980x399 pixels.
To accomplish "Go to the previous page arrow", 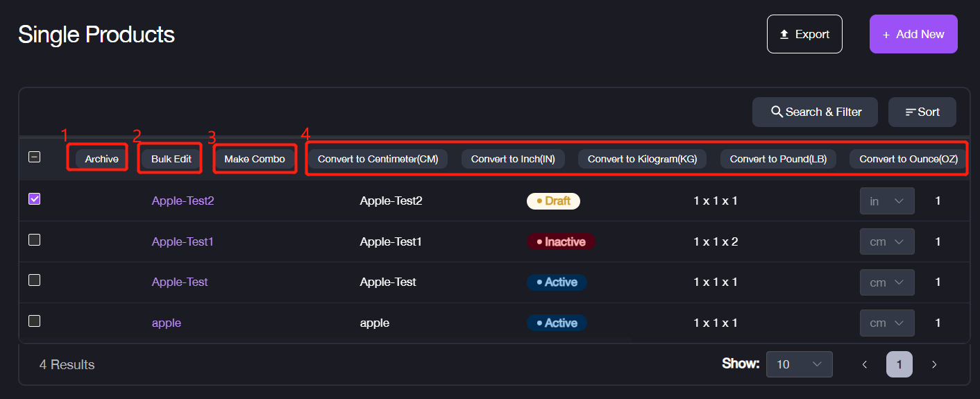I will coord(865,364).
